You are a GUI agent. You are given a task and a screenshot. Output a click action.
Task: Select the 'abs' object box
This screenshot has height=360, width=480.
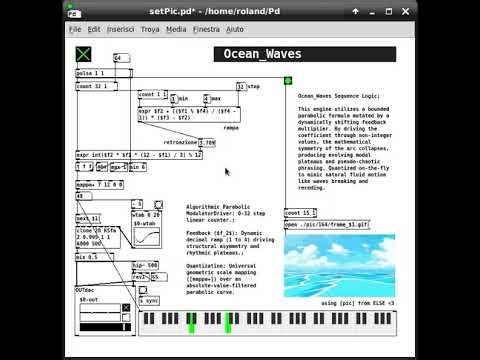point(102,167)
